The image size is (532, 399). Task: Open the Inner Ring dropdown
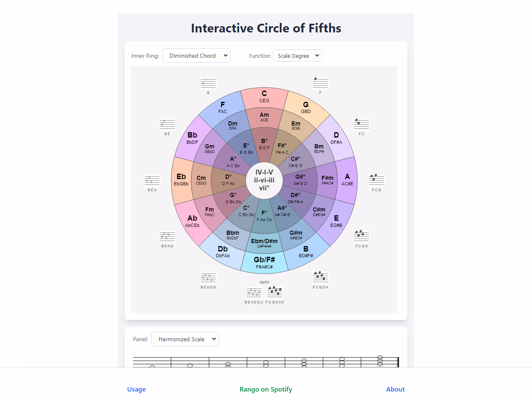pos(197,56)
